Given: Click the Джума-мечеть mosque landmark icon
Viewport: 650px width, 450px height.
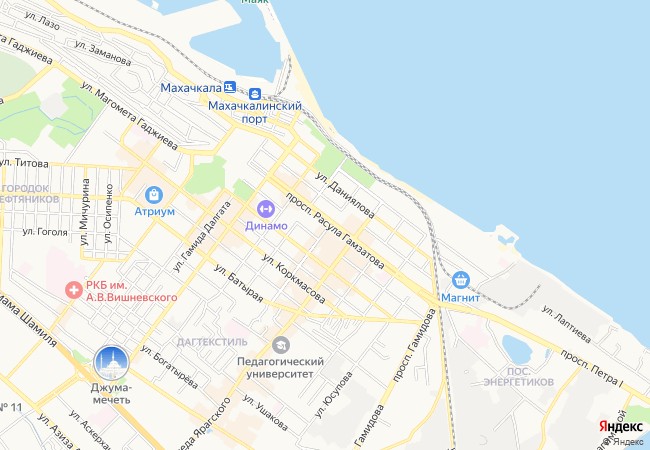Looking at the screenshot, I should click(x=112, y=363).
